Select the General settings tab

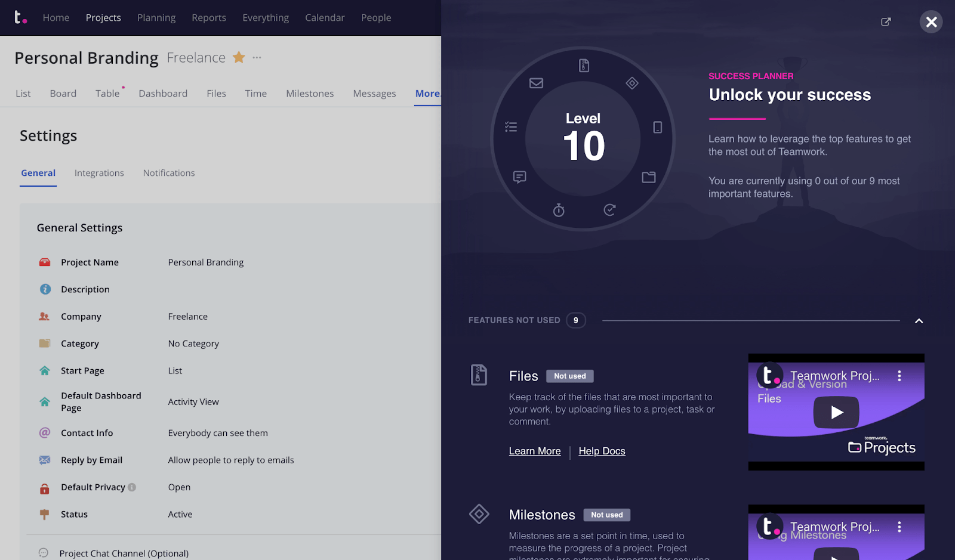(38, 173)
